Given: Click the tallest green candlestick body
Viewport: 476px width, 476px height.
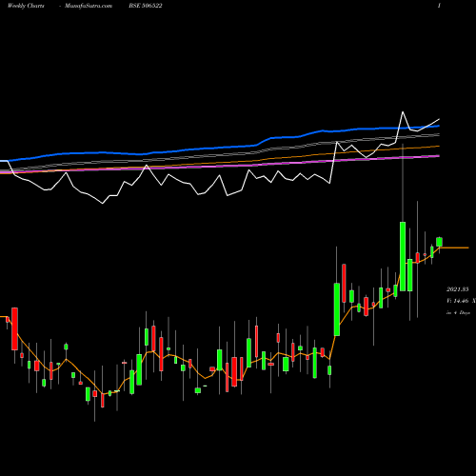Looking at the screenshot, I should [403, 256].
